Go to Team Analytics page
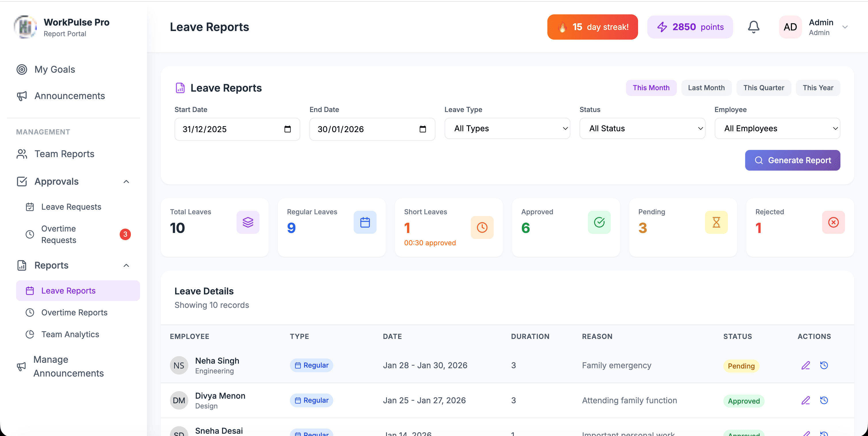868x436 pixels. tap(70, 334)
